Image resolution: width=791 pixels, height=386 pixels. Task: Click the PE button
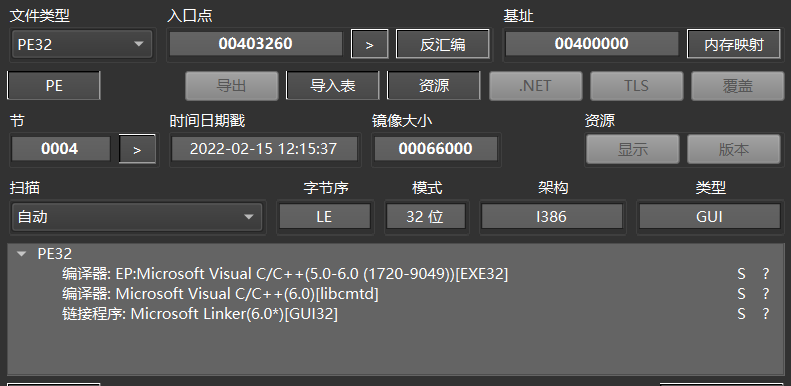click(x=54, y=86)
